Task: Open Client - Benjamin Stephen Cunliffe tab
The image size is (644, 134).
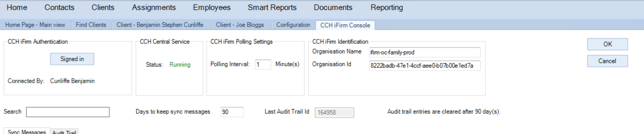Action: (x=160, y=25)
